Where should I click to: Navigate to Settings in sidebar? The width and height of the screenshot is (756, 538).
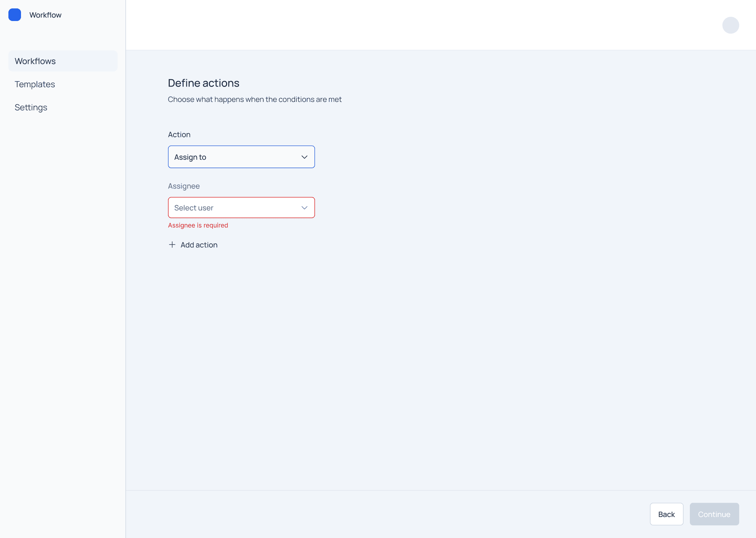[x=31, y=108]
